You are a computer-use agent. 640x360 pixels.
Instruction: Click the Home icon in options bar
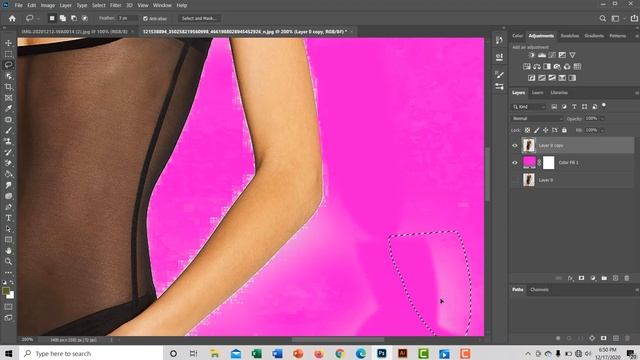[x=12, y=18]
